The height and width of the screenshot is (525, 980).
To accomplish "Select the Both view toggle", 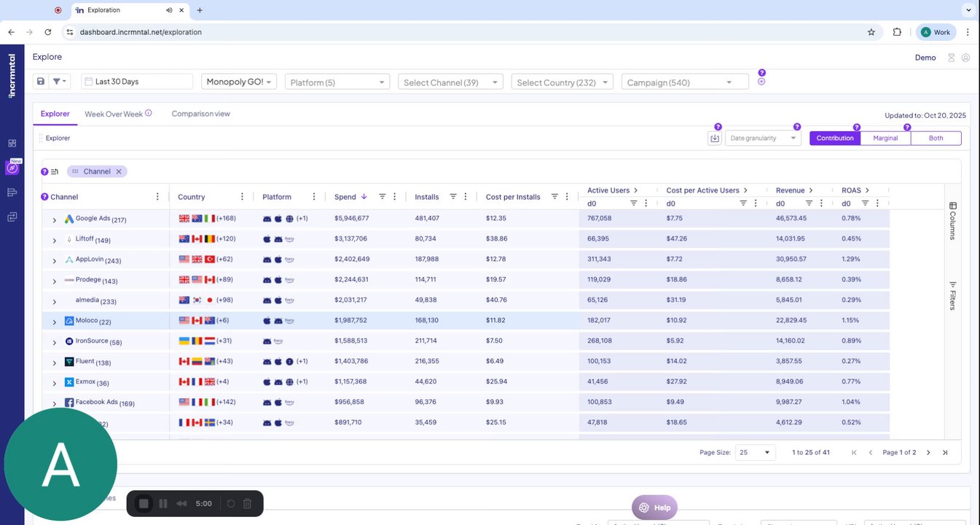I will 936,138.
